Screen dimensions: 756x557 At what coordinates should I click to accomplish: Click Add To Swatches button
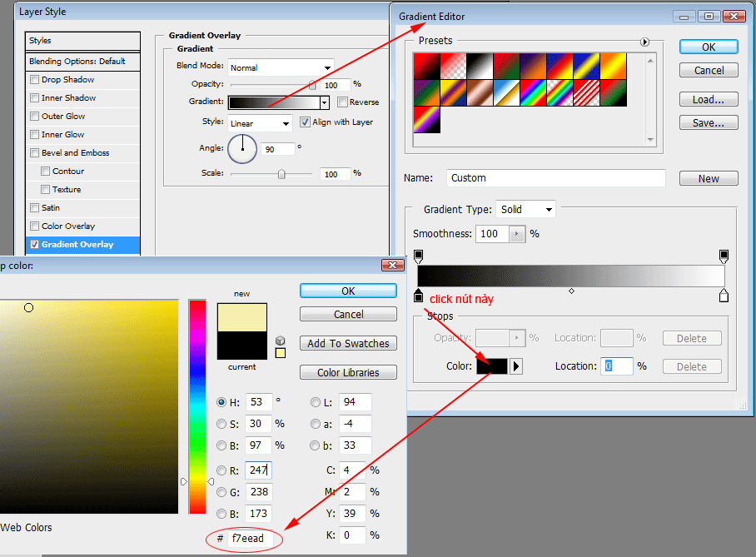click(x=348, y=343)
